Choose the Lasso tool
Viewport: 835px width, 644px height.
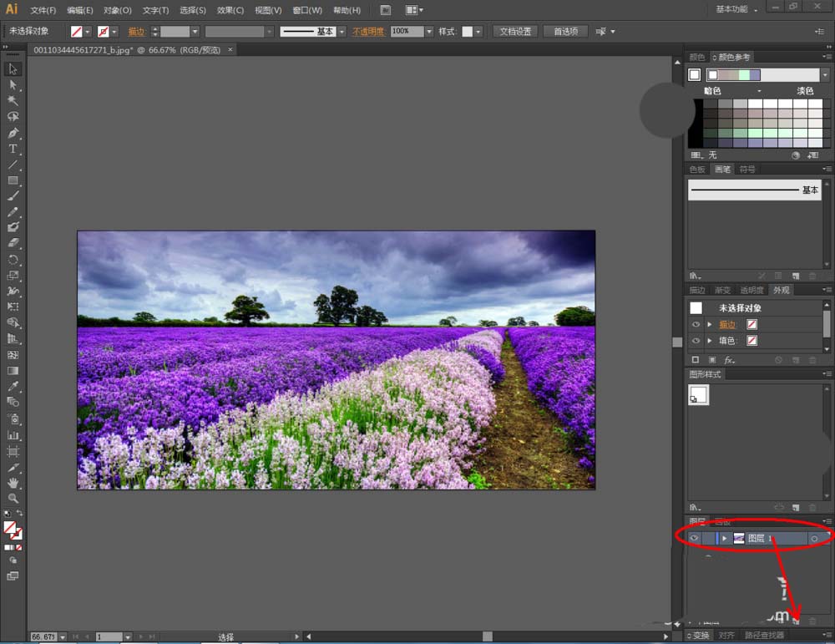pyautogui.click(x=13, y=117)
